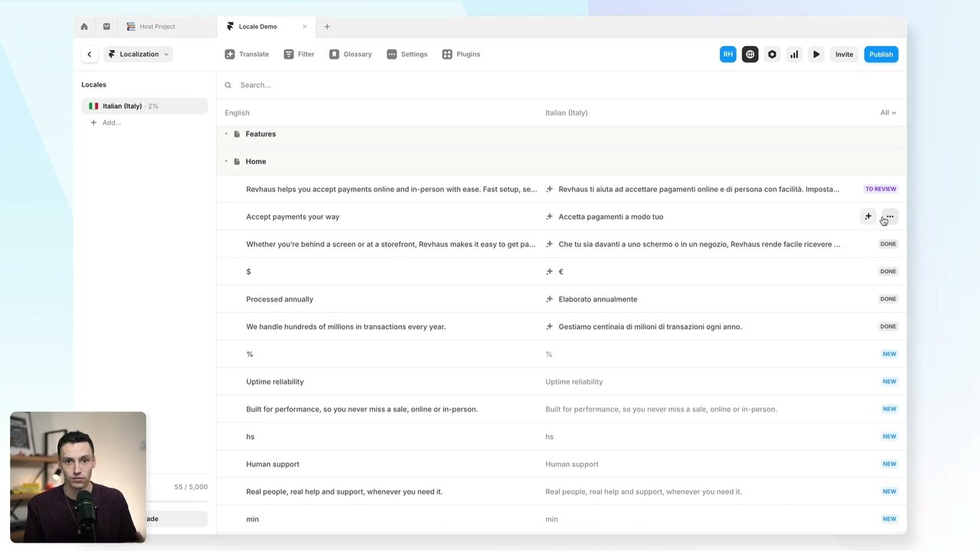Go back with the left arrow button

coord(89,54)
